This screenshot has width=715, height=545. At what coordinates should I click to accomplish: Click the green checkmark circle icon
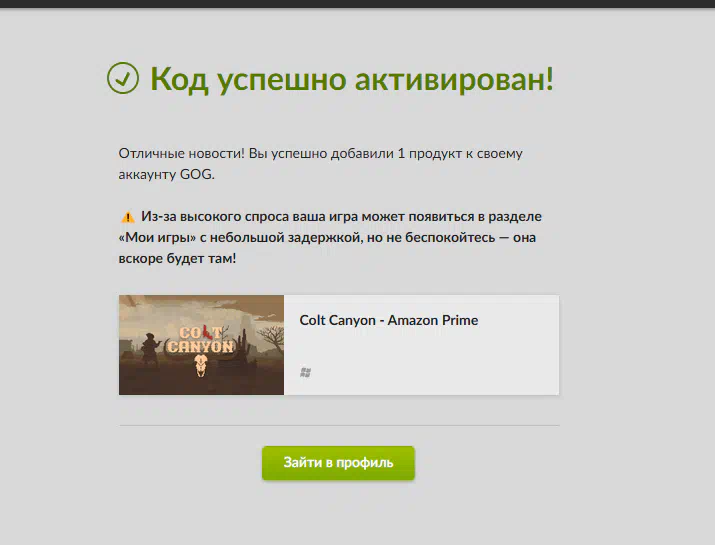123,78
